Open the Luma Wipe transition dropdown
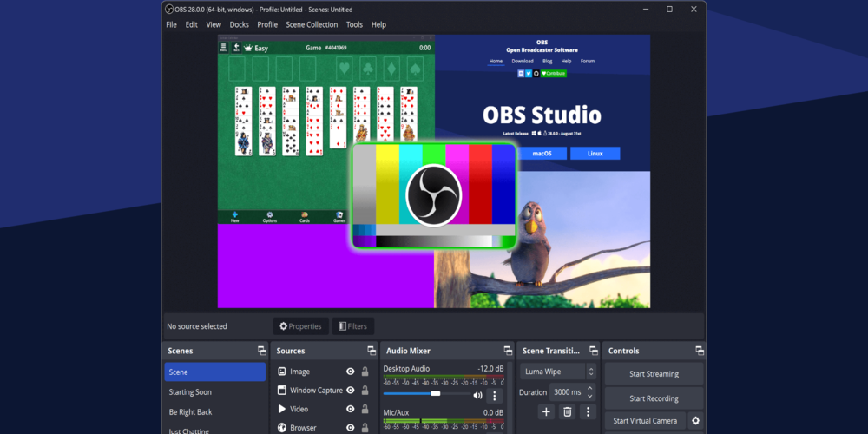 (557, 372)
